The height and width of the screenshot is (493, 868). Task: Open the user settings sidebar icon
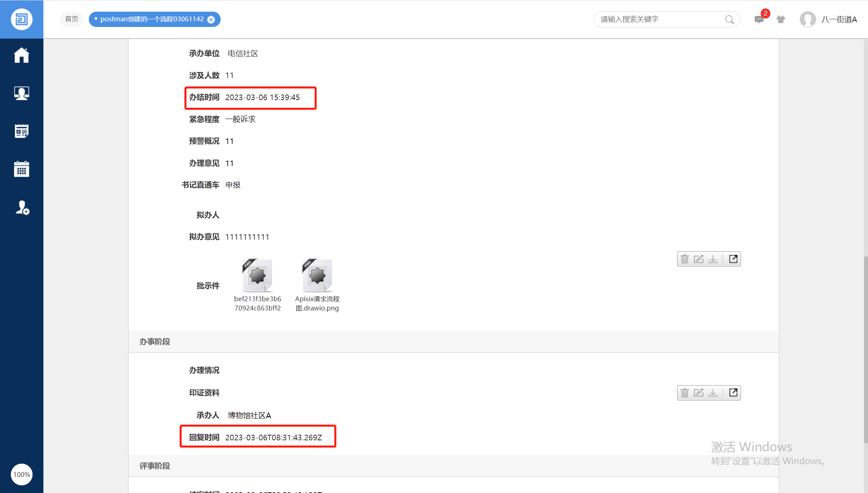coord(23,207)
